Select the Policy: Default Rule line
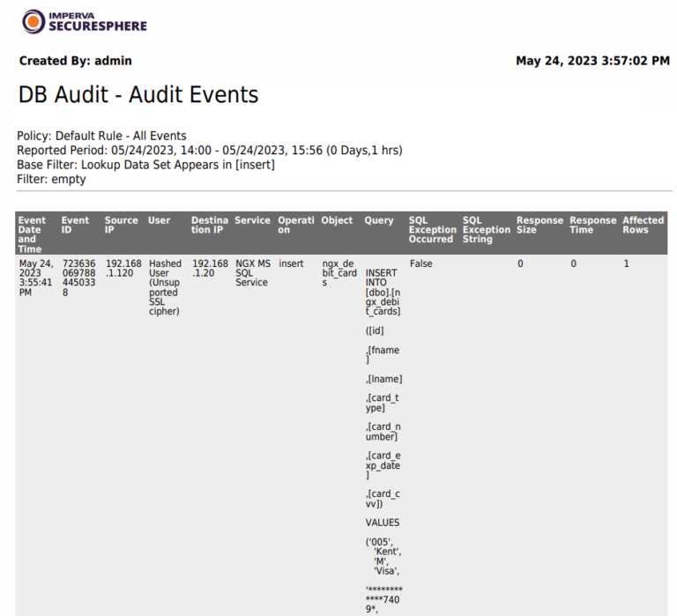This screenshot has width=677, height=616. click(x=101, y=136)
